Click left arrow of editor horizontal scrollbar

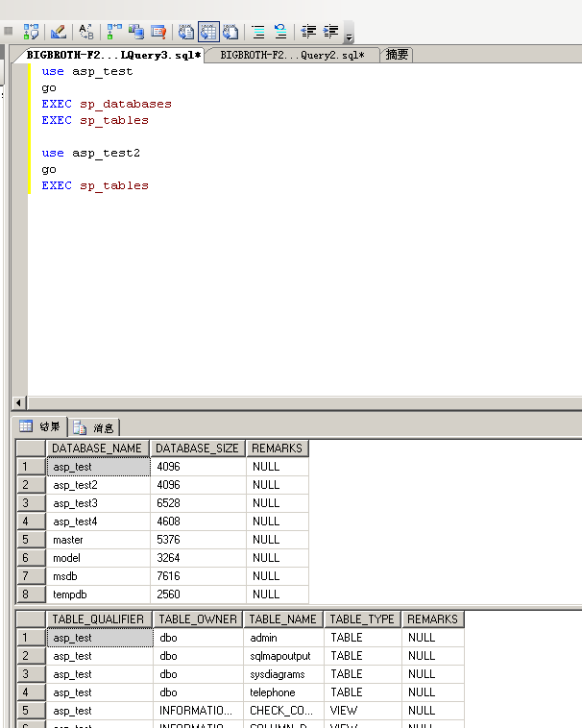pyautogui.click(x=18, y=402)
